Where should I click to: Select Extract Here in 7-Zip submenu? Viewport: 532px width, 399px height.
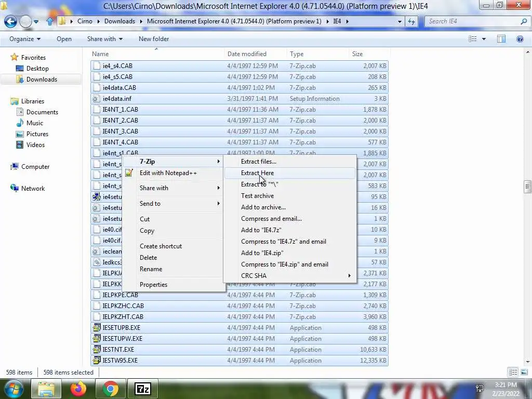click(x=290, y=173)
